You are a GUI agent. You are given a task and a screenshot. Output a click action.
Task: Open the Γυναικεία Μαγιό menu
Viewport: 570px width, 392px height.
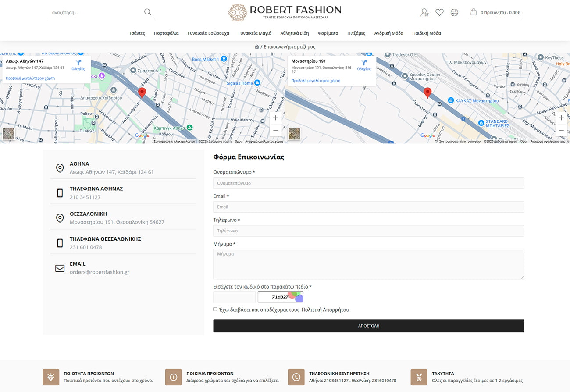255,33
